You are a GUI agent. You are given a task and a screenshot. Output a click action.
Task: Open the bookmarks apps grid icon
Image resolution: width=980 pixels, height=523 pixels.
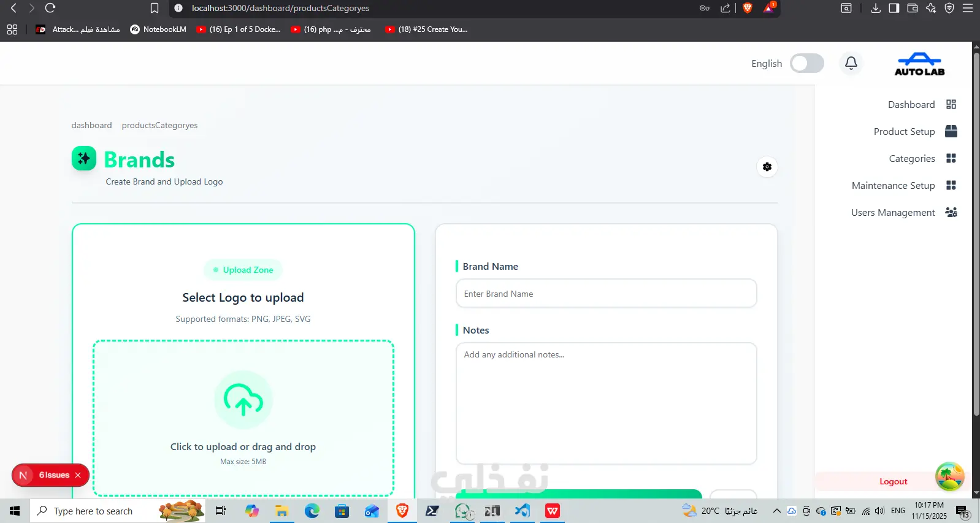[12, 29]
